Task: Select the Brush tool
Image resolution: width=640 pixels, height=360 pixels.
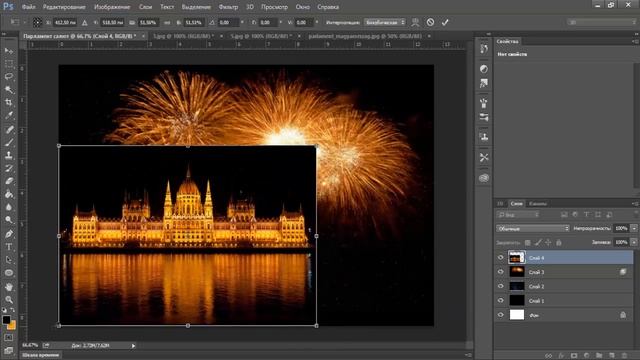Action: [9, 142]
